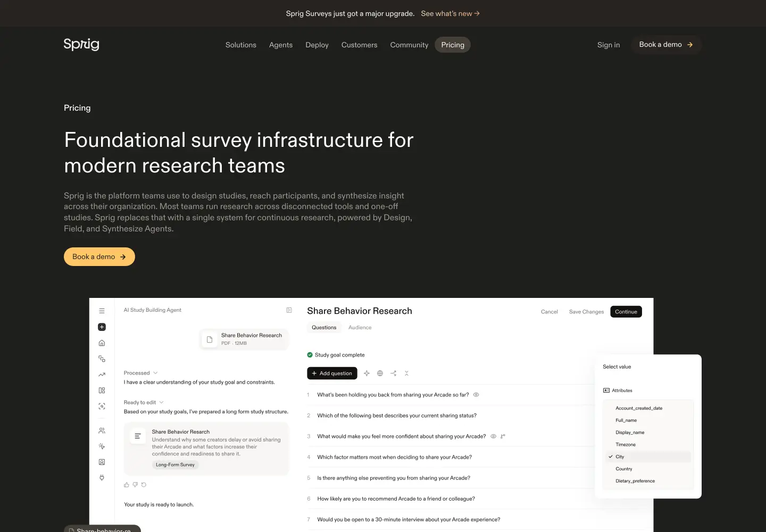Click the yellow Book a demo button
Screen dimensions: 766x532
coord(99,257)
